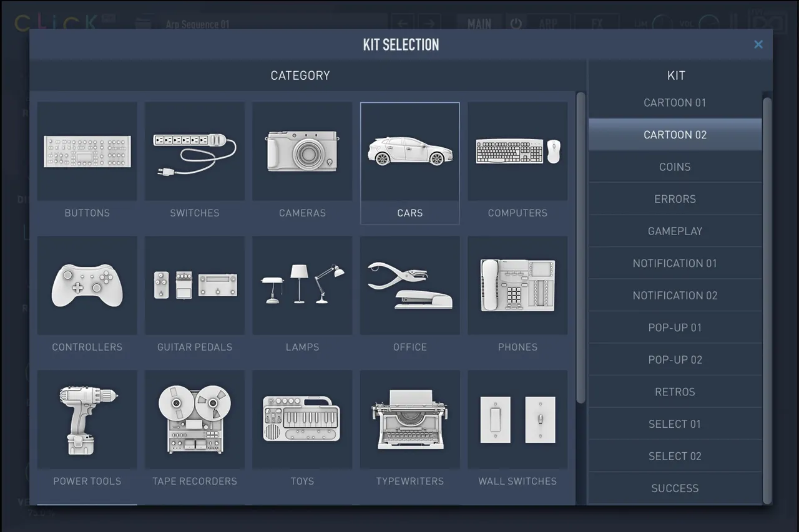Select the Toys keyboard category icon
The image size is (799, 532).
point(302,420)
